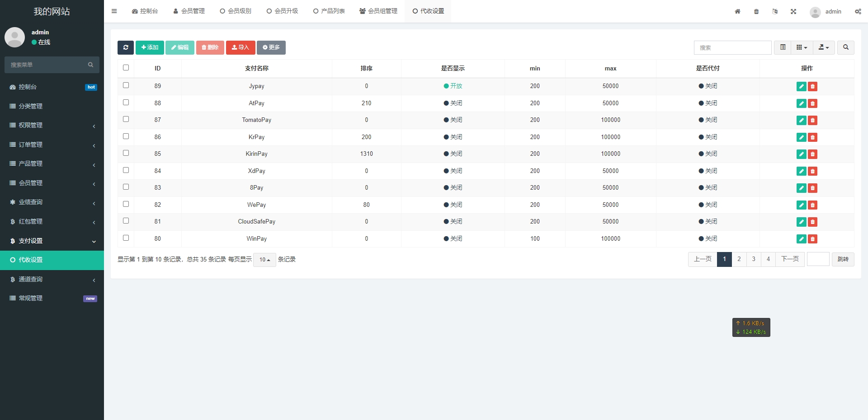868x420 pixels.
Task: Open 通道查询 in the sidebar
Action: click(x=52, y=279)
